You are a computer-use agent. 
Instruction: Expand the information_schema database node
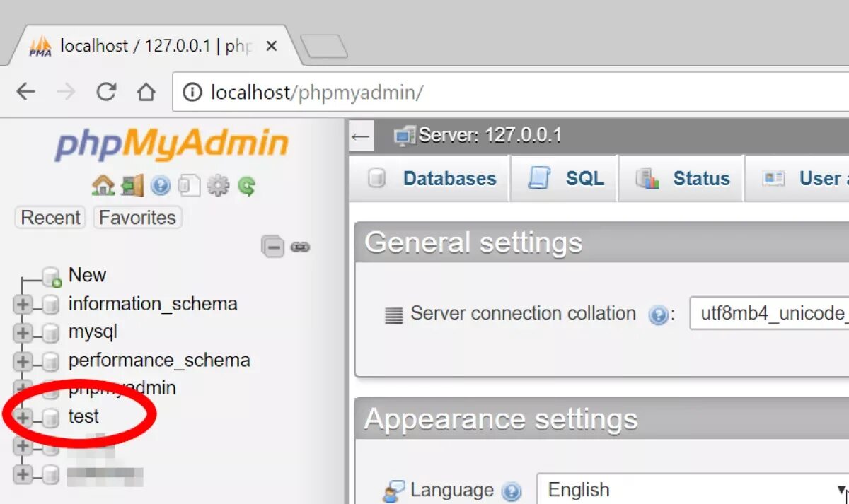23,305
